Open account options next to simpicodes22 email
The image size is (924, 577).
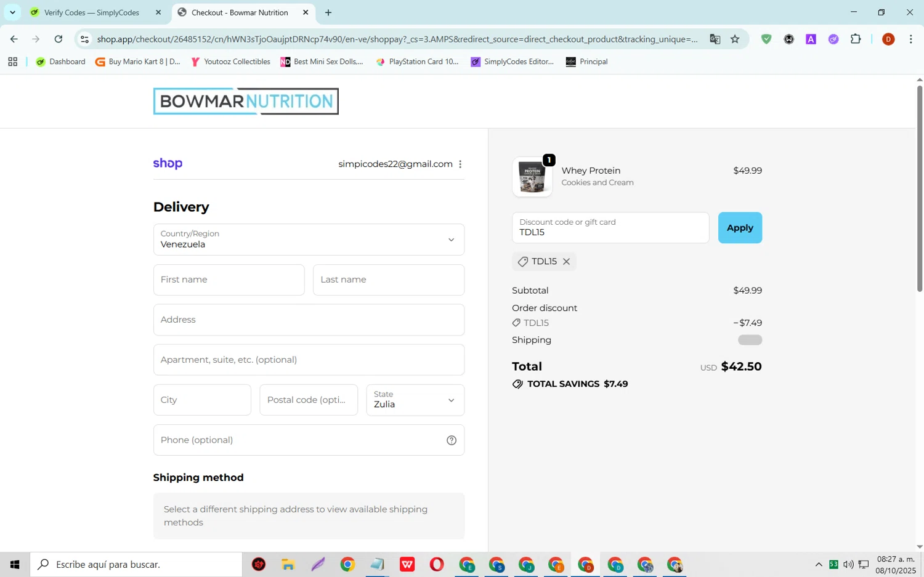point(460,164)
